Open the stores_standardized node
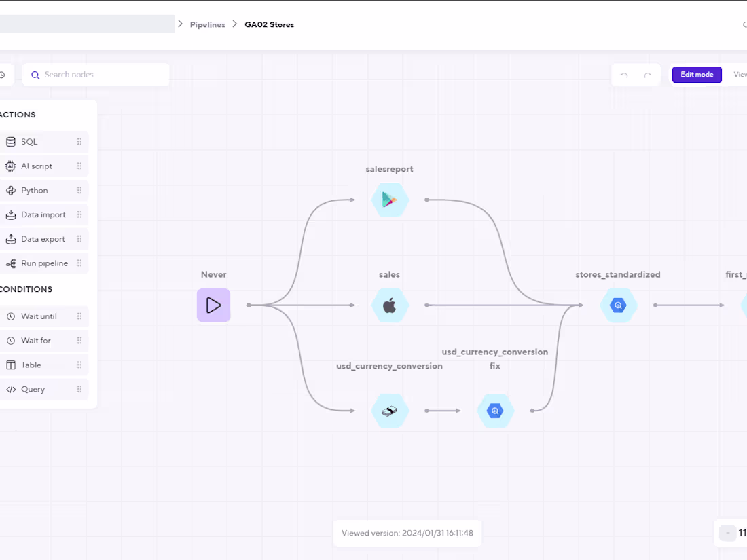Image resolution: width=747 pixels, height=560 pixels. [618, 305]
